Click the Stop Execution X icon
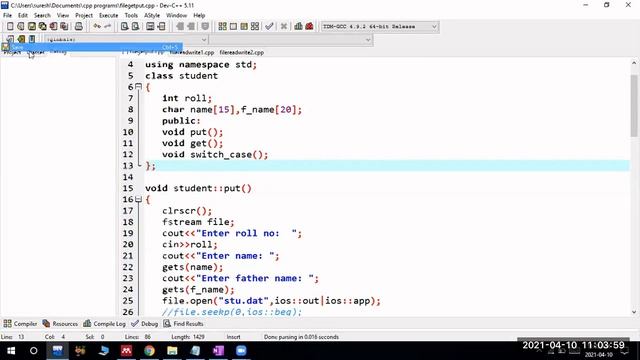Screen dimensions: 640x360 (284, 27)
